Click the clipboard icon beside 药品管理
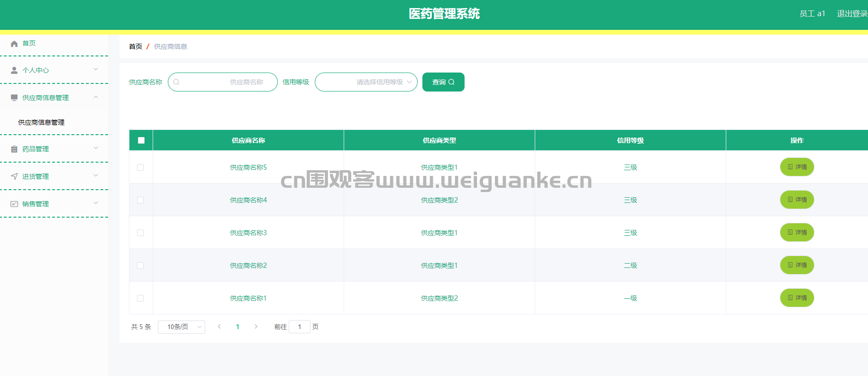Screen dimensions: 868x376 [14, 149]
